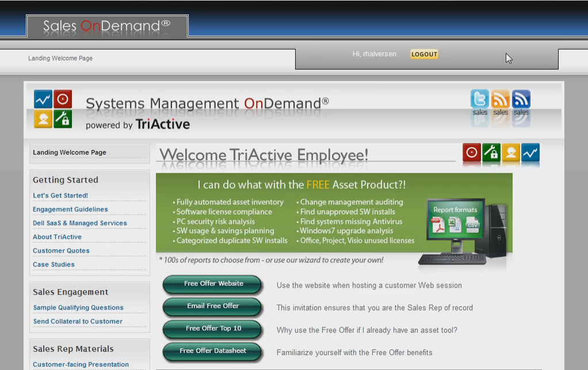Open Sample Qualifying Questions
The width and height of the screenshot is (588, 370).
click(x=78, y=307)
